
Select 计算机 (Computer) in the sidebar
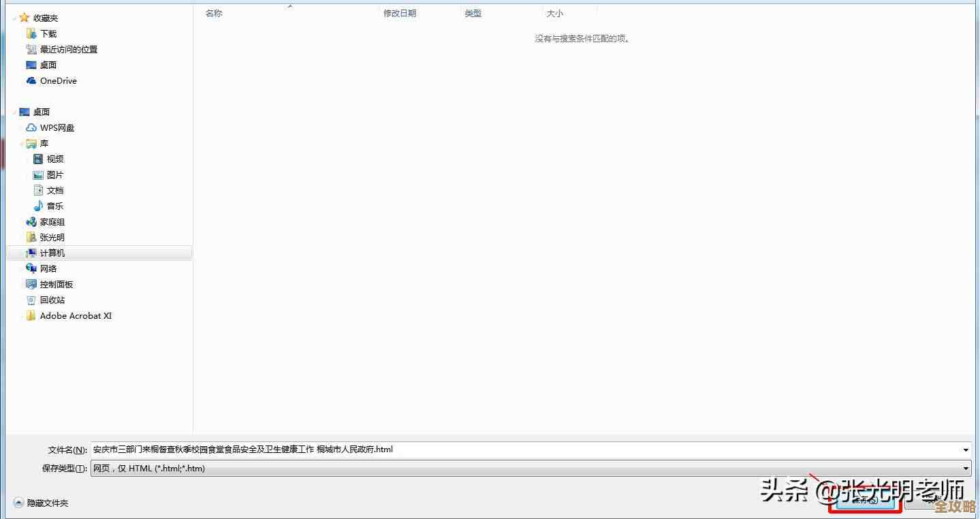52,253
